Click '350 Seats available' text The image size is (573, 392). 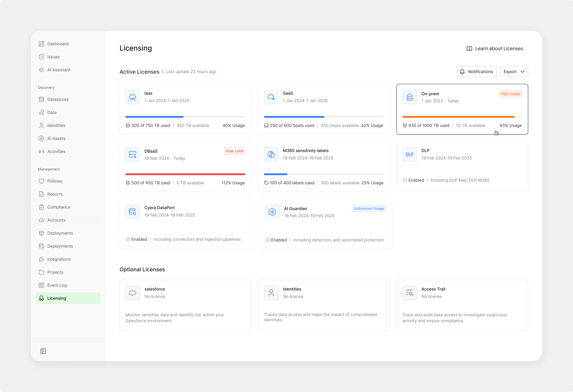(x=340, y=126)
